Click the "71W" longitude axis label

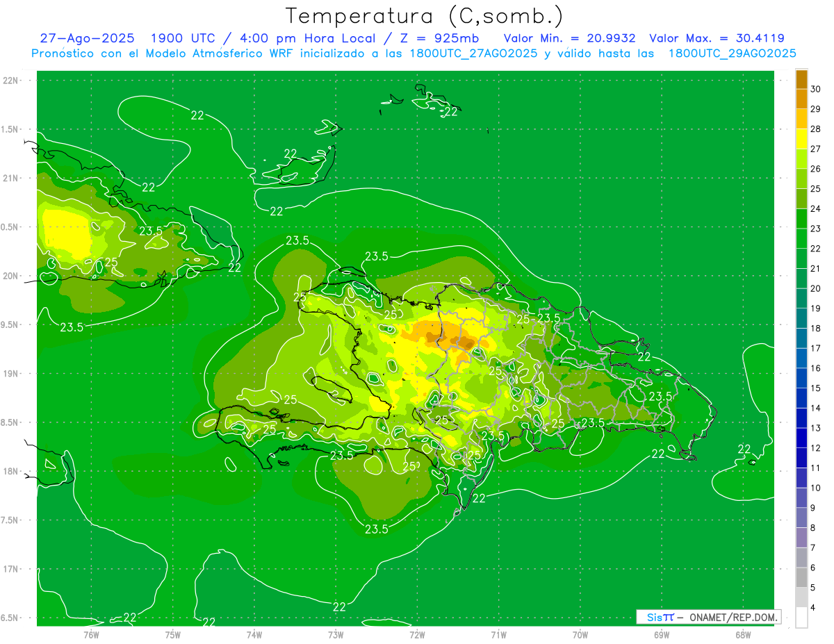pos(498,634)
